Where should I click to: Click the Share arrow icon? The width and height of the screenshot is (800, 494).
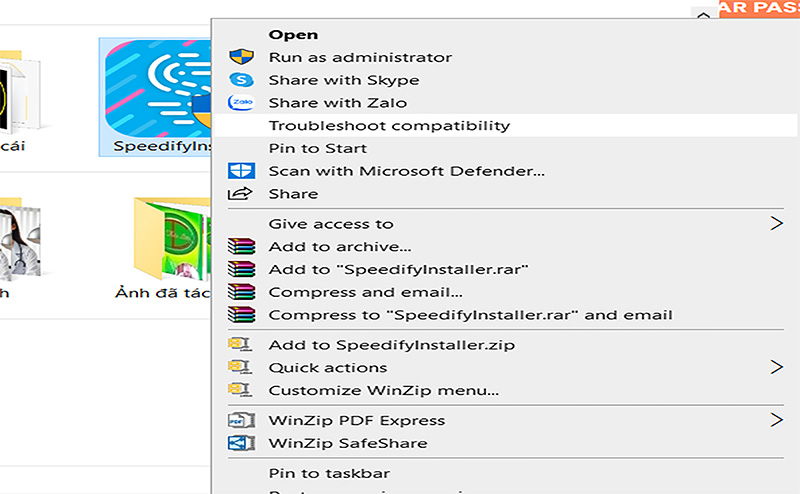pyautogui.click(x=240, y=193)
